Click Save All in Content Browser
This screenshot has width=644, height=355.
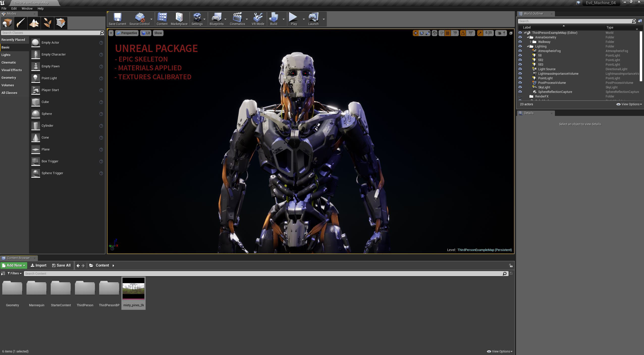61,266
